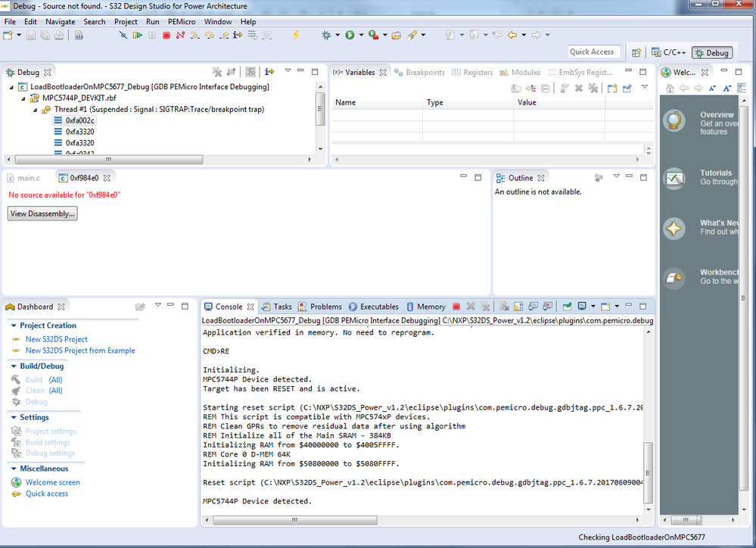Click the Display Selected Console icon
The image size is (756, 548).
pos(582,307)
